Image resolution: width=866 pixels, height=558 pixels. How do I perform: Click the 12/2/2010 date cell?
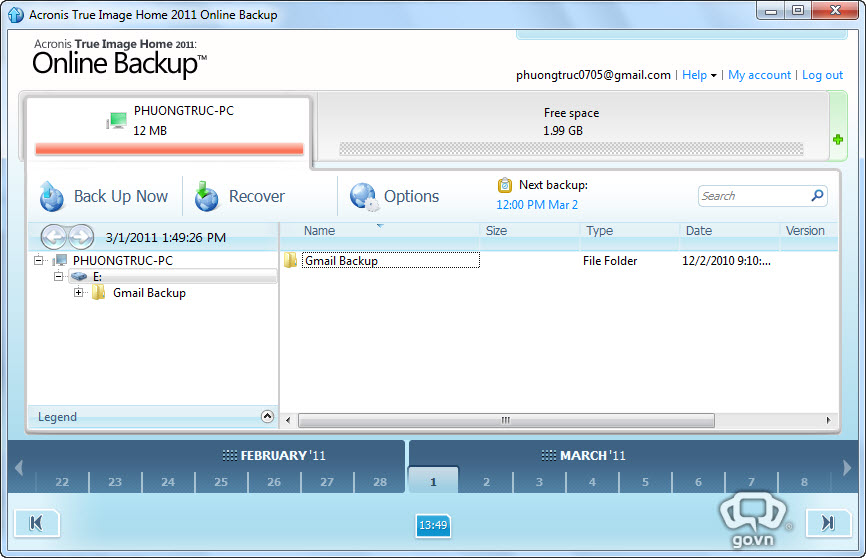(726, 261)
